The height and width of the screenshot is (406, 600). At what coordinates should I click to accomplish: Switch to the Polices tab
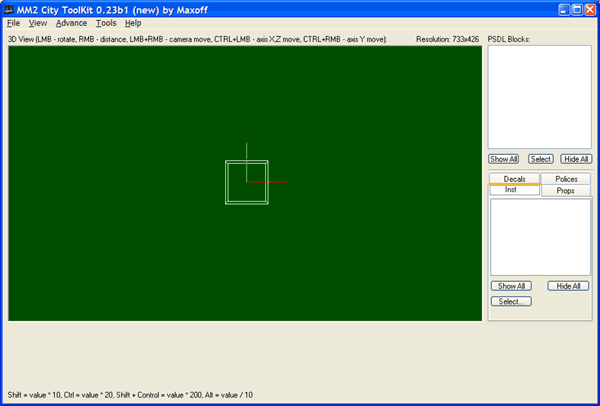(566, 179)
